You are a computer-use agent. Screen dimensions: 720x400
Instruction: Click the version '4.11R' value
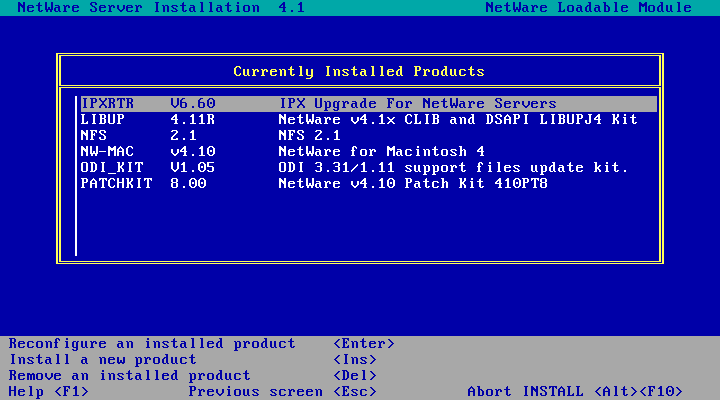pos(193,120)
